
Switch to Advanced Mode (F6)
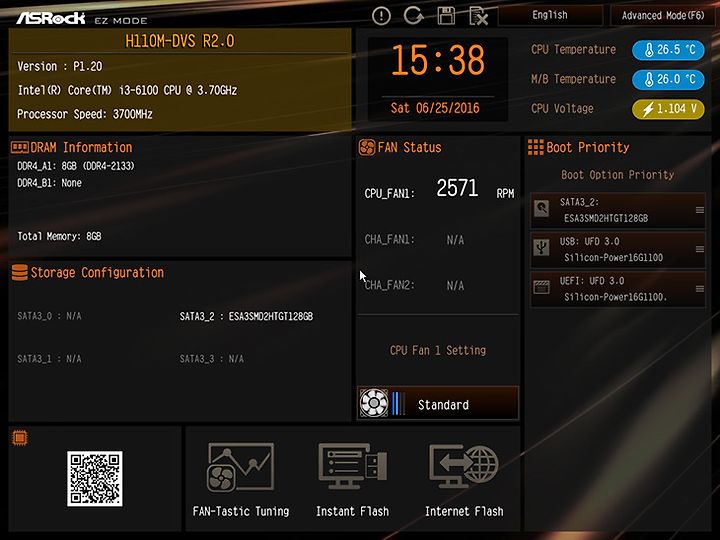663,15
